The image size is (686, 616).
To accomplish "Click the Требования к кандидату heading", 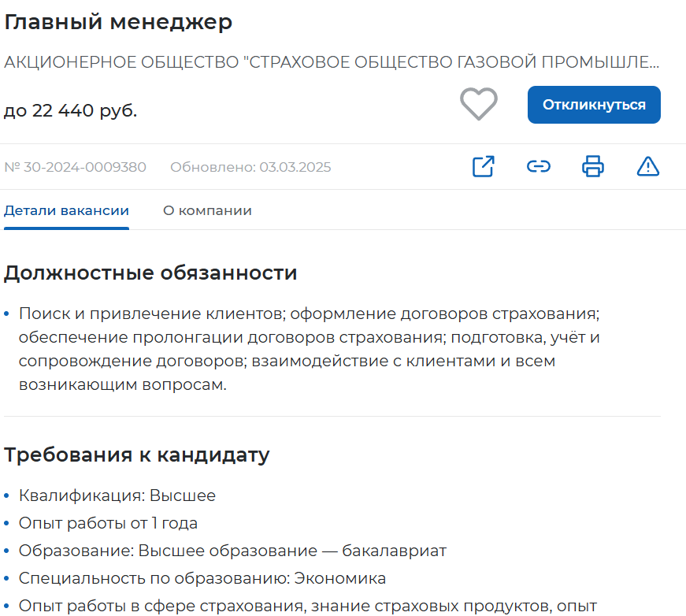I will 137,455.
